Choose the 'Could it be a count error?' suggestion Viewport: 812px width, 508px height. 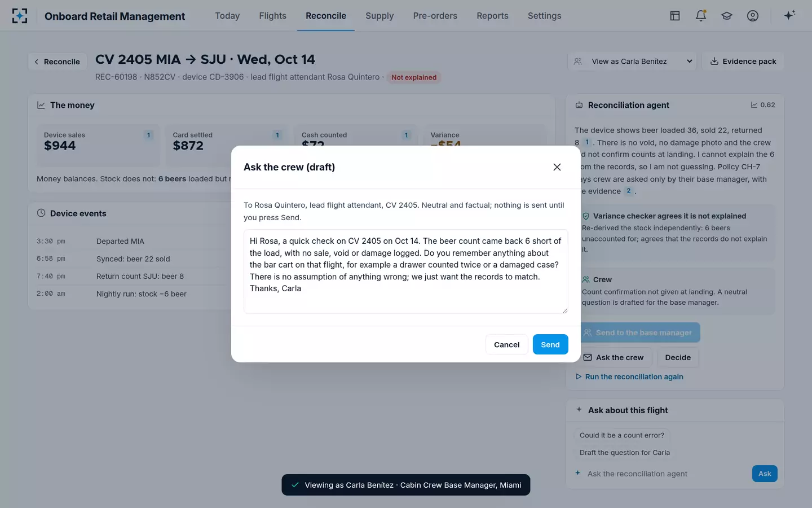point(622,435)
